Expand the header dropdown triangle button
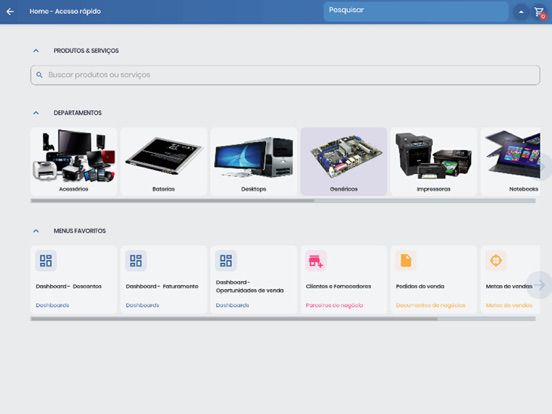 521,12
